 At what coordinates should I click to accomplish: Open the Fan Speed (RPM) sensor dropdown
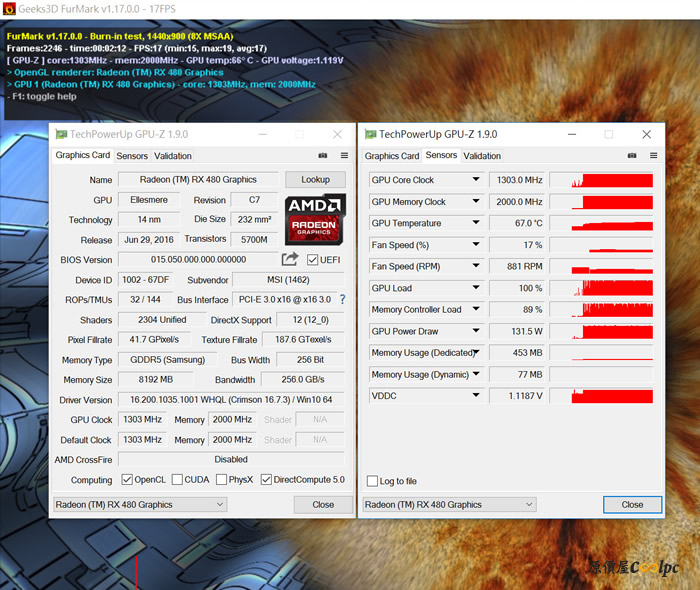pos(476,266)
